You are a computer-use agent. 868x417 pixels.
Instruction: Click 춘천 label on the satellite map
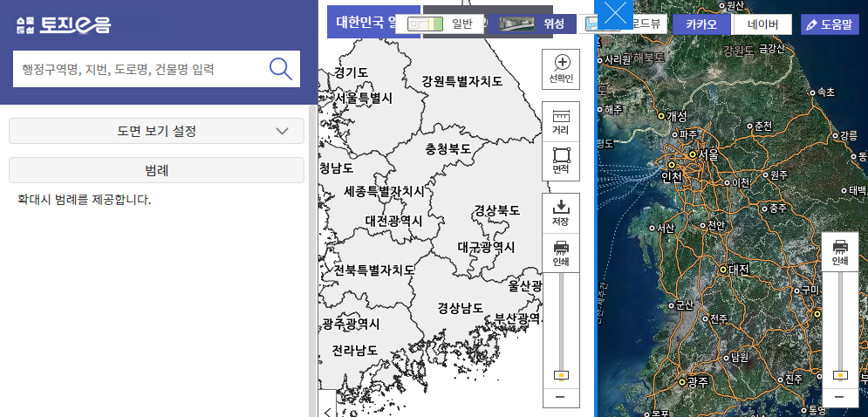[x=763, y=126]
